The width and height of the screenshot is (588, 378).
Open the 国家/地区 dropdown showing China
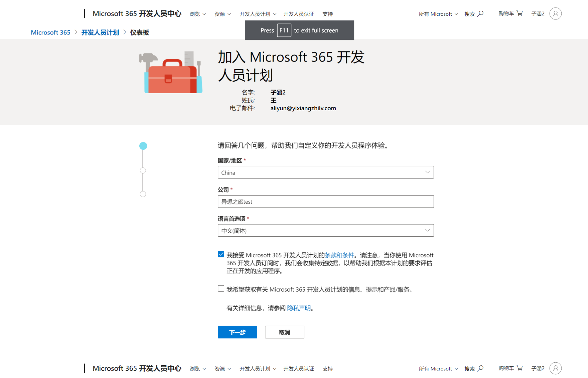326,172
